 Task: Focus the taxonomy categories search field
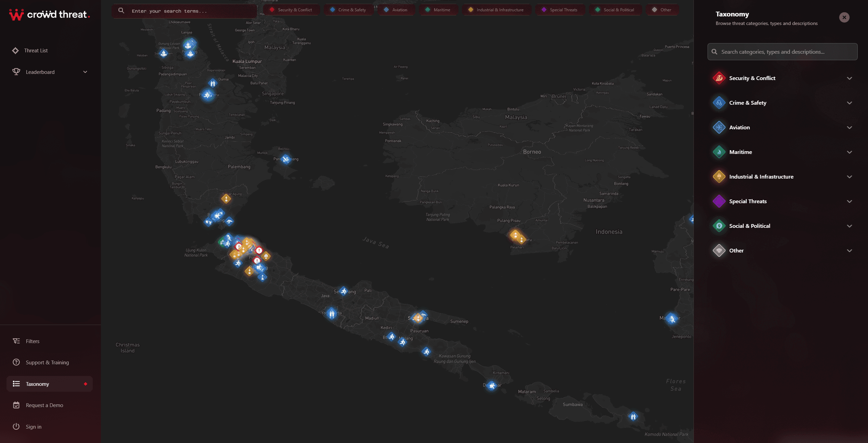(782, 52)
